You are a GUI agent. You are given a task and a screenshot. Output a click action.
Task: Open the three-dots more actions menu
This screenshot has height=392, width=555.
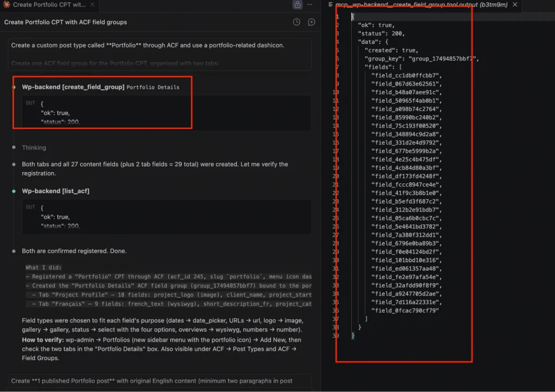pos(309,4)
